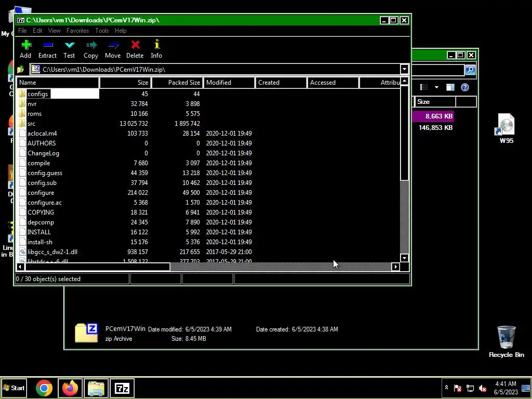Click the 7z taskbar button
The height and width of the screenshot is (399, 532).
click(x=122, y=388)
